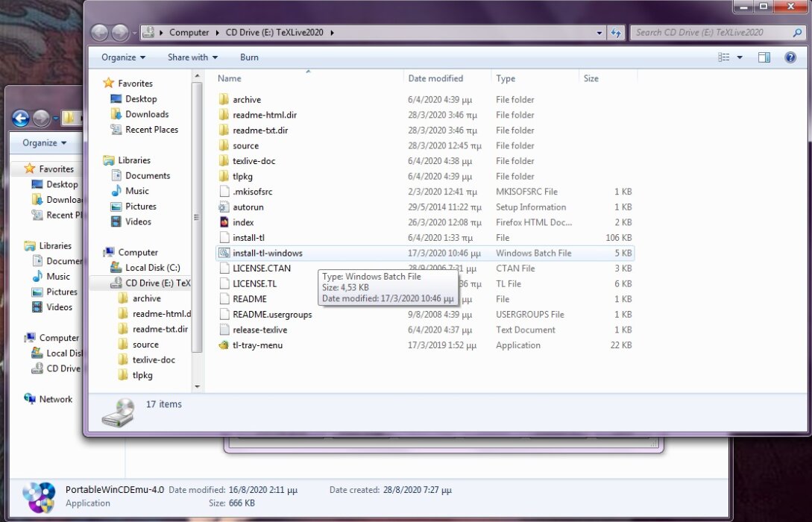
Task: Toggle the preview pane icon
Action: coord(764,57)
